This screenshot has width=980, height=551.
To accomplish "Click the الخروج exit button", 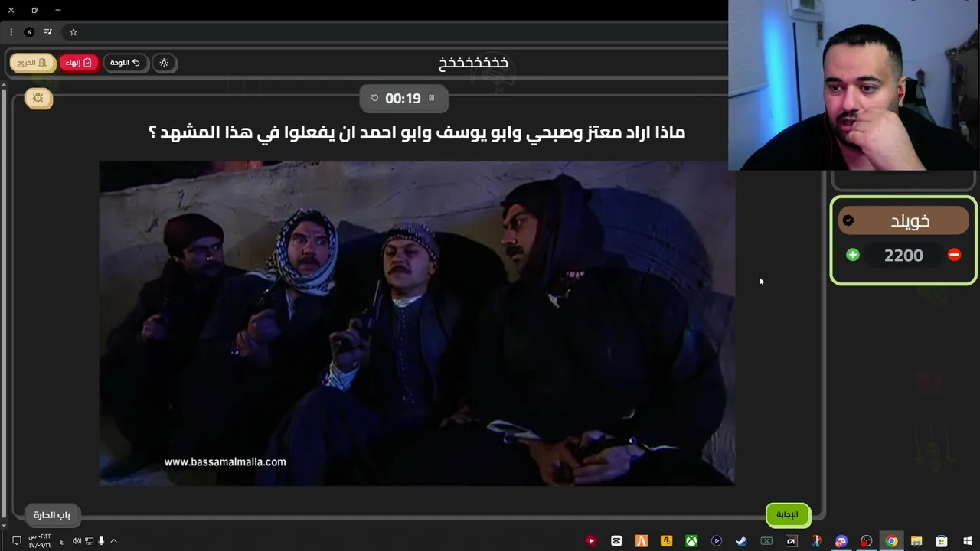I will pos(32,63).
